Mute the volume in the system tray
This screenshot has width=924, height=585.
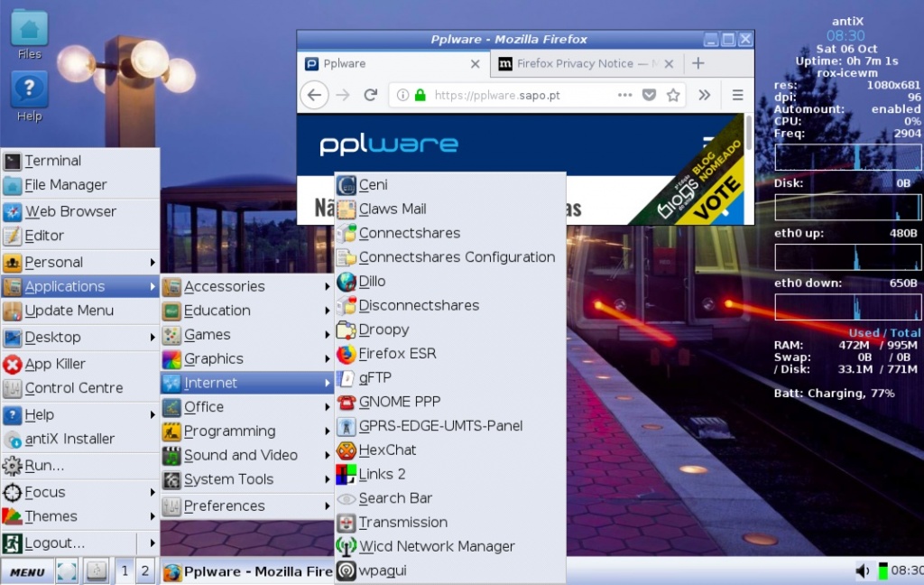864,571
